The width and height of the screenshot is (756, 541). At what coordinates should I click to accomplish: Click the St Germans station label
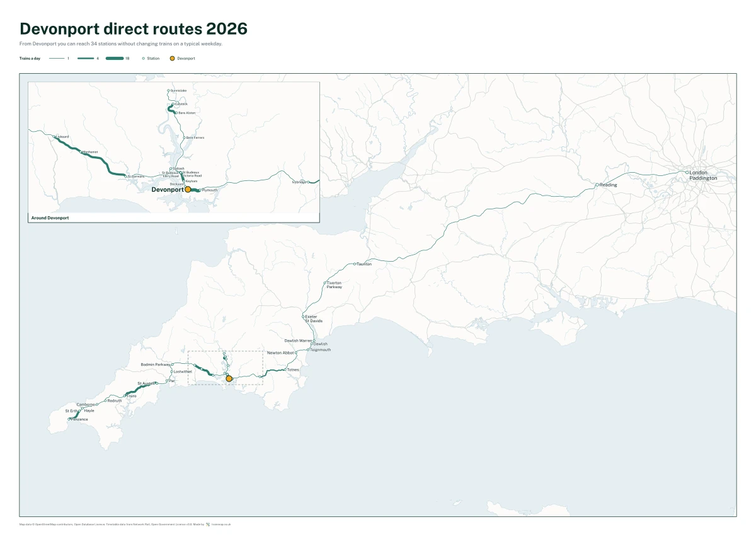pos(135,176)
